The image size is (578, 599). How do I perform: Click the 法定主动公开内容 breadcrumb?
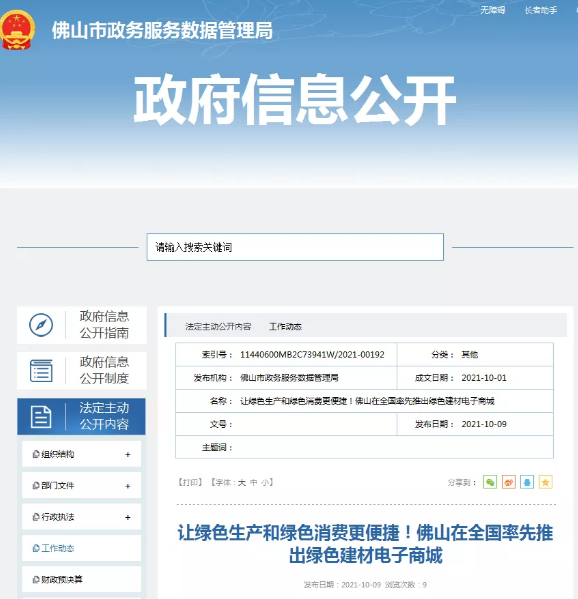pos(218,327)
